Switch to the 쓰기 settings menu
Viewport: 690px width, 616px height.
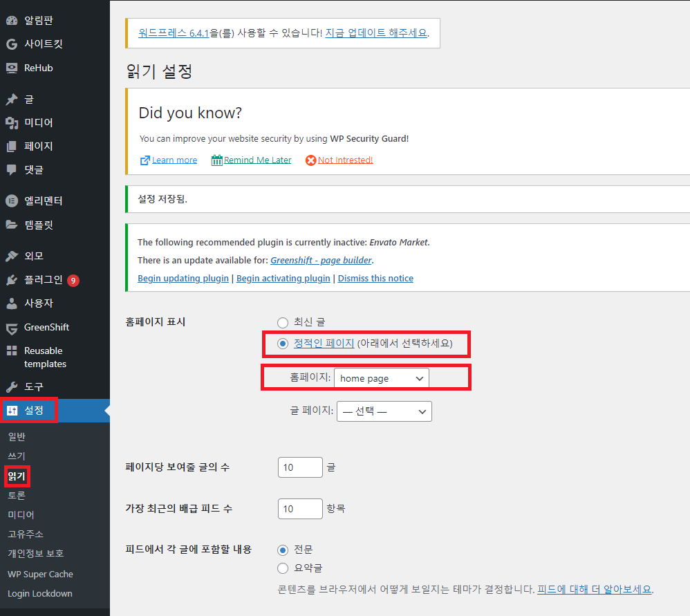coord(17,456)
